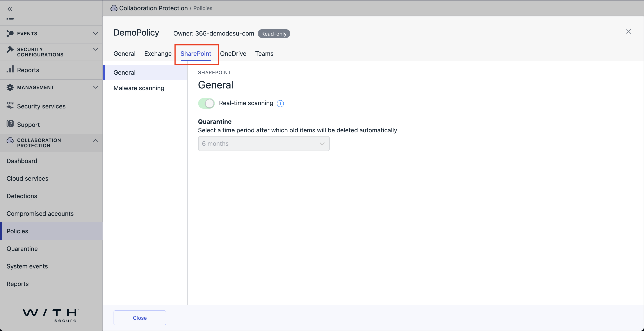Expand the Events section chevron
Screen dimensions: 644x331
[96, 34]
